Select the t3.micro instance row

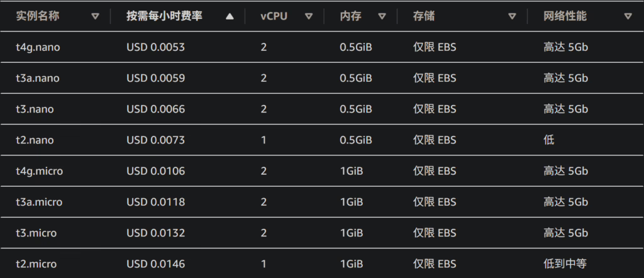[x=322, y=233]
